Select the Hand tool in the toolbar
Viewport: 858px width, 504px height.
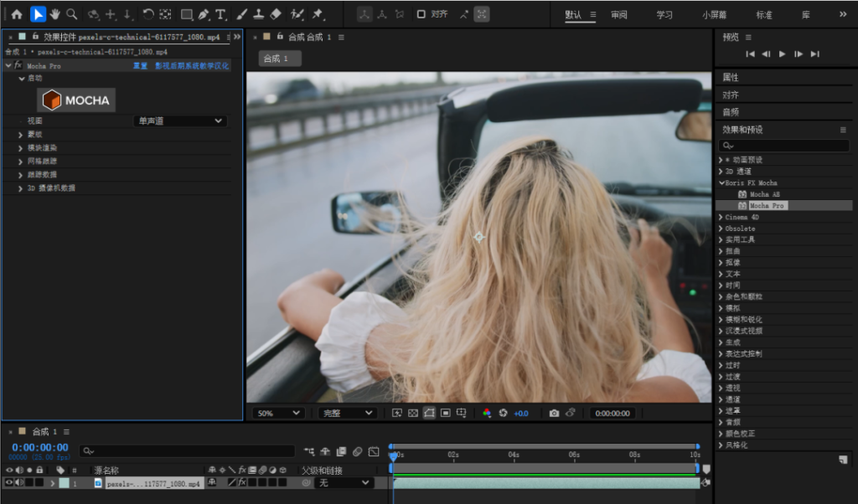point(54,13)
